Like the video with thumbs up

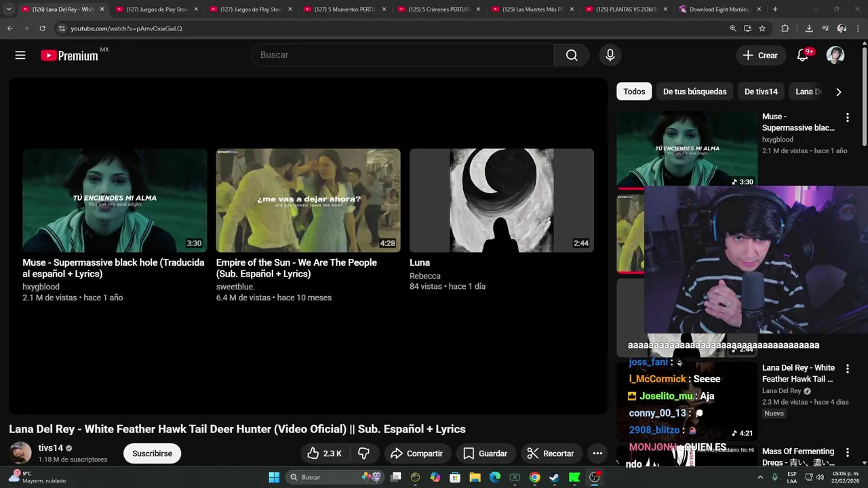[324, 453]
